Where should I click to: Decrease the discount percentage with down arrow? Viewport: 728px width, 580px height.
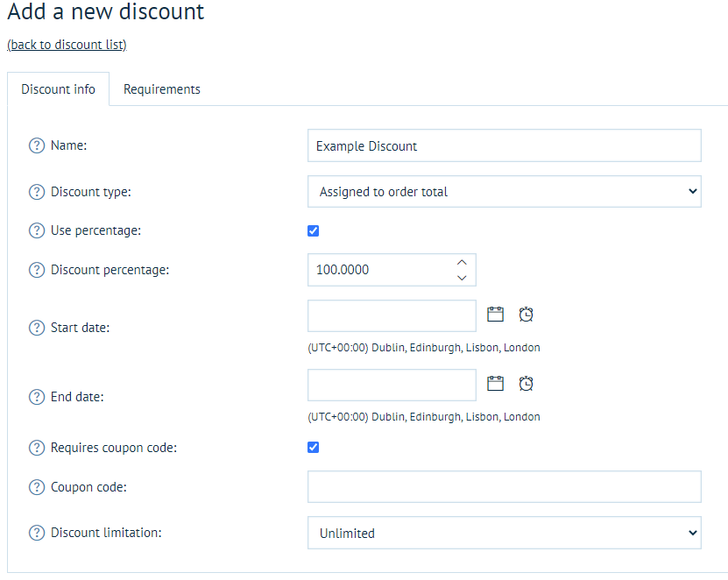click(462, 278)
